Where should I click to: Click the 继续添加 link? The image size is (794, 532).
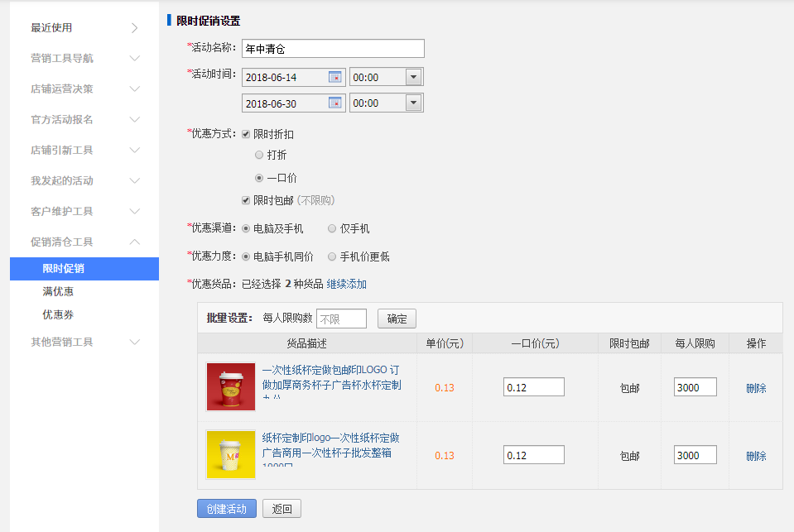(x=346, y=285)
